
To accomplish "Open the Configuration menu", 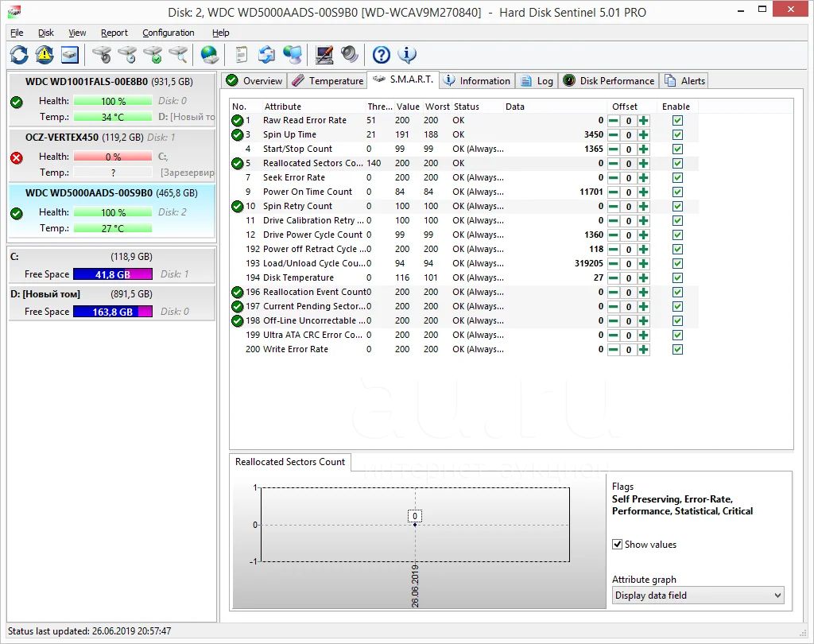I will tap(169, 33).
